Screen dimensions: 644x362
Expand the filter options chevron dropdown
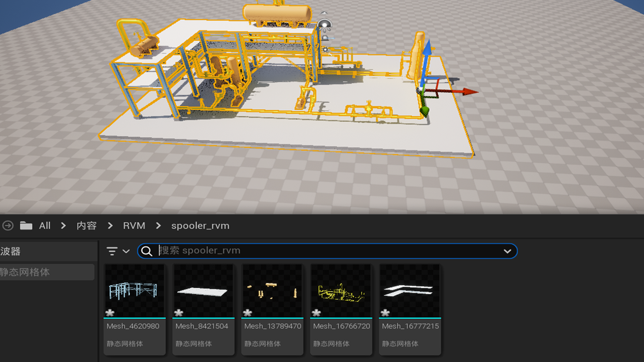coord(126,251)
